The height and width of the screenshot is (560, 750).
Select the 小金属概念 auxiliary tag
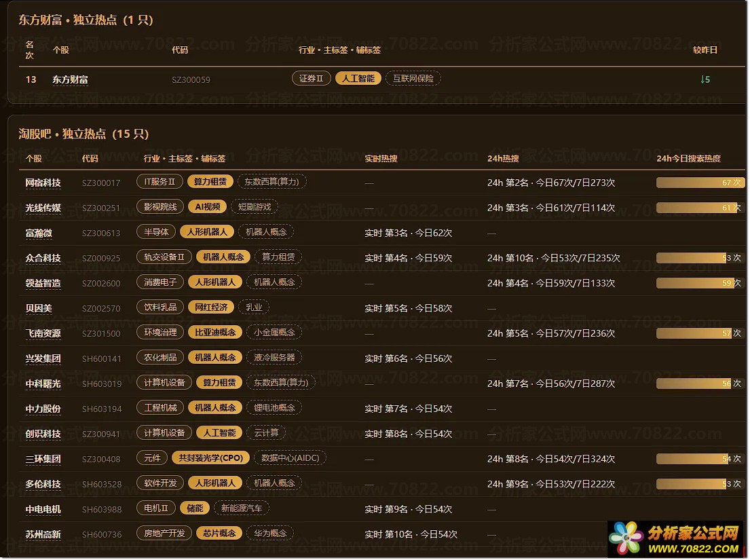pos(274,333)
